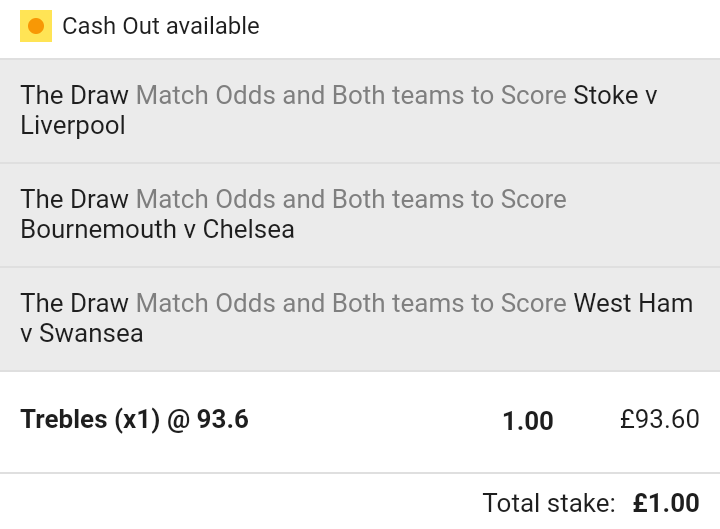This screenshot has height=529, width=720.
Task: Click the Stoke team name
Action: click(x=605, y=96)
